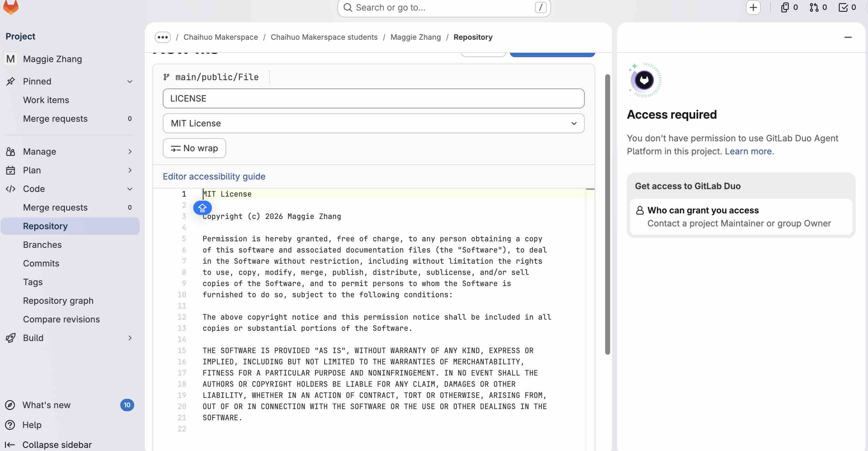The image size is (868, 451).
Task: Click the Code brackets icon
Action: click(x=11, y=189)
